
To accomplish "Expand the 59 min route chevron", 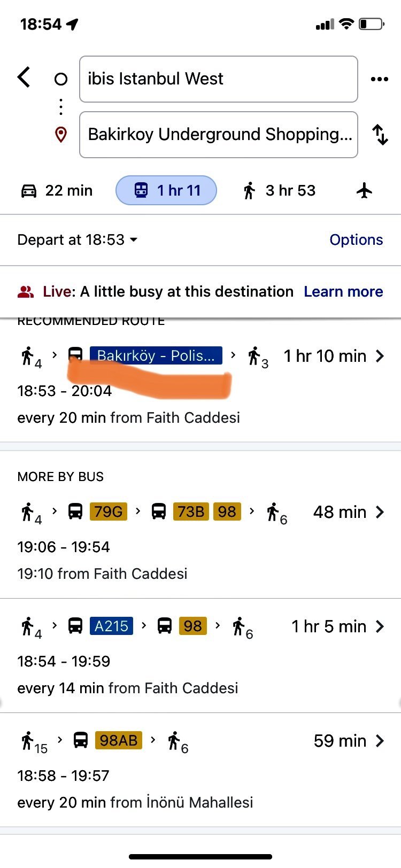I will coord(380,741).
